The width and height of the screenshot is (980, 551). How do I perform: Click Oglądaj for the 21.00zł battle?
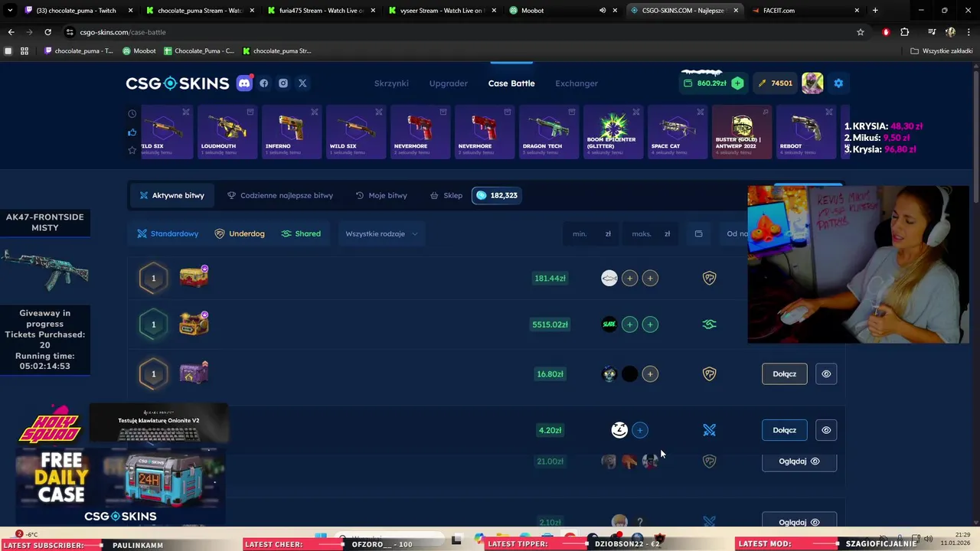(799, 461)
